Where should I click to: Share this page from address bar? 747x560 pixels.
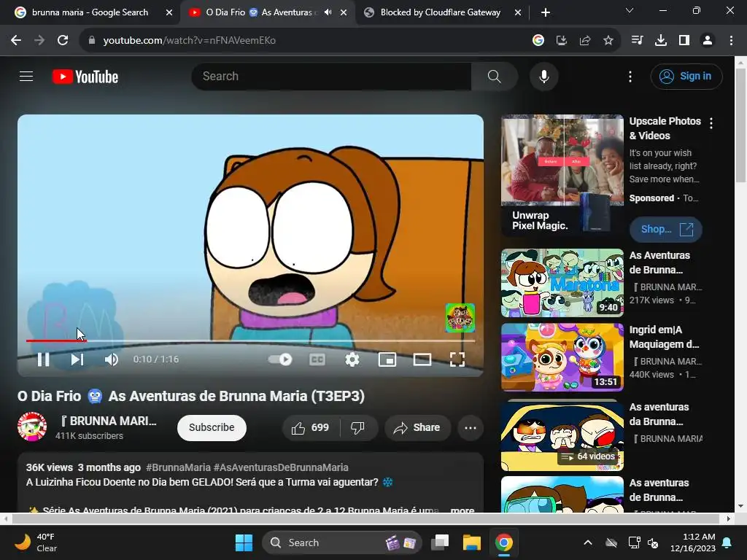click(x=585, y=41)
